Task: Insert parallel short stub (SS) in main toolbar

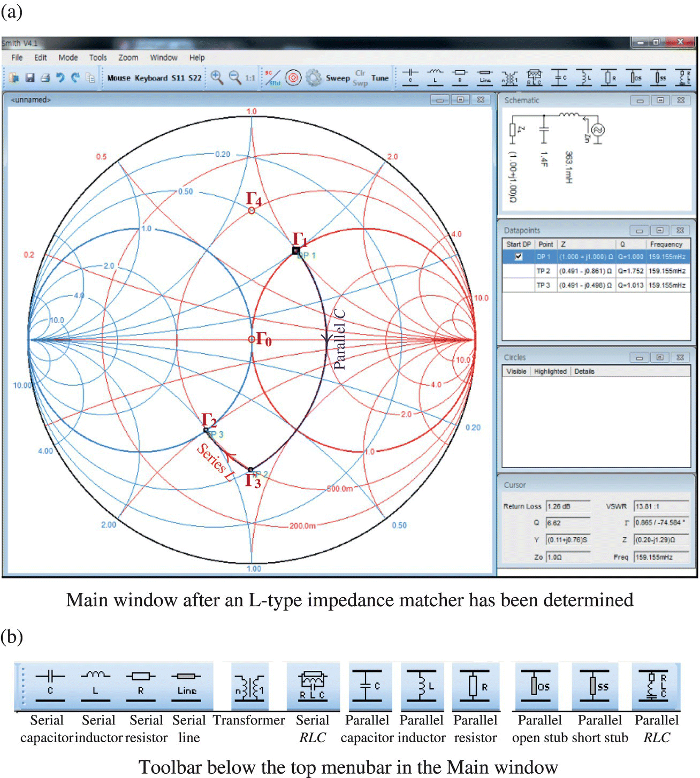Action: coord(659,78)
